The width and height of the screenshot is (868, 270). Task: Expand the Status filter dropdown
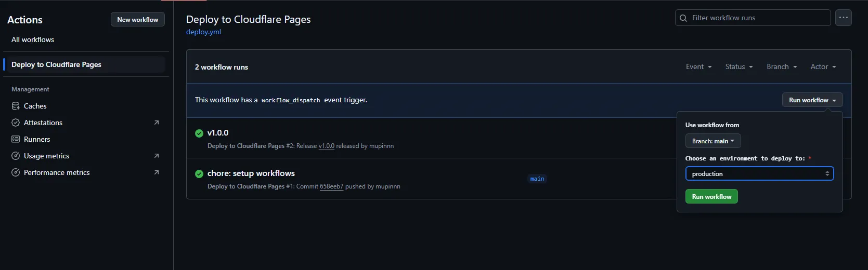pyautogui.click(x=739, y=67)
